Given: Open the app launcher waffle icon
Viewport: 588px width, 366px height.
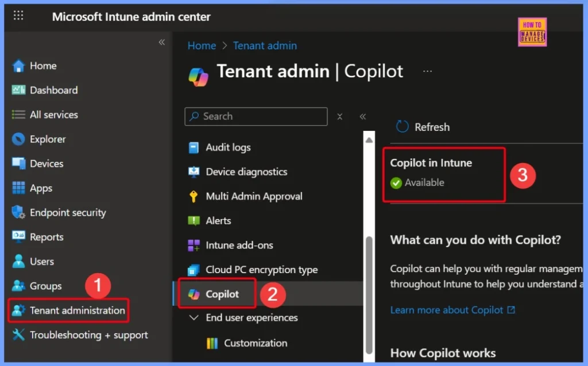Looking at the screenshot, I should point(18,15).
